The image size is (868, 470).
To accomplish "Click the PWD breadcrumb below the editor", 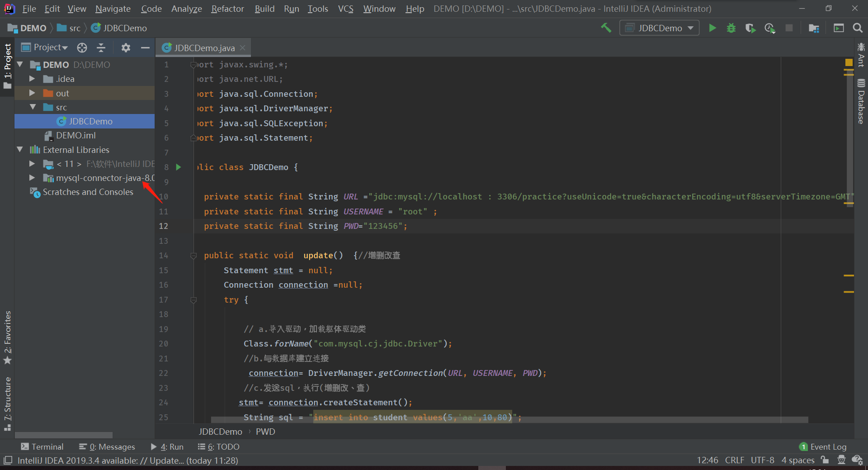I will click(265, 432).
